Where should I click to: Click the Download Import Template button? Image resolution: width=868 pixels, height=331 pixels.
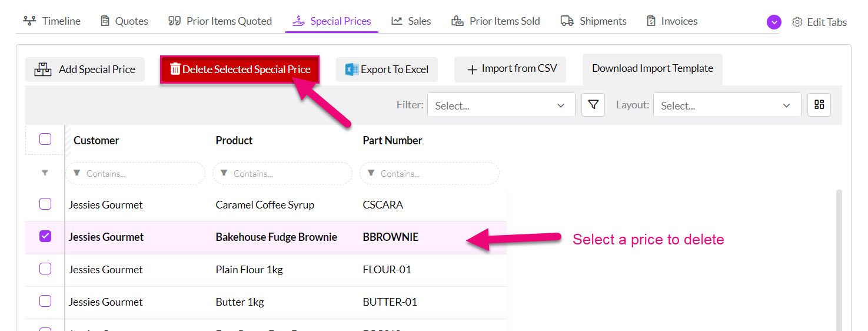coord(653,69)
